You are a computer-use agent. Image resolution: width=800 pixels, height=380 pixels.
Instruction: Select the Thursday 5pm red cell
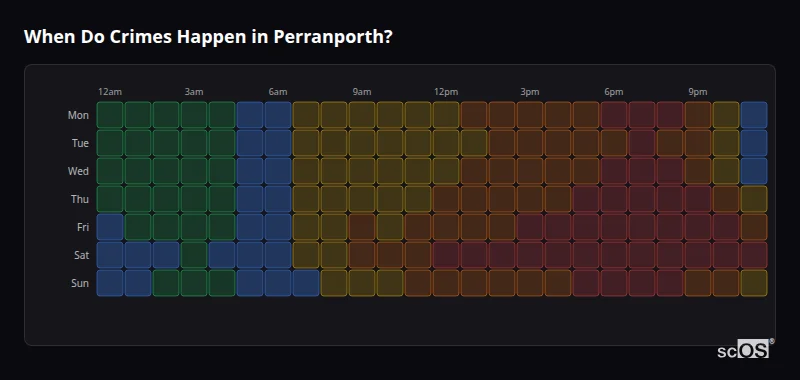coord(586,199)
